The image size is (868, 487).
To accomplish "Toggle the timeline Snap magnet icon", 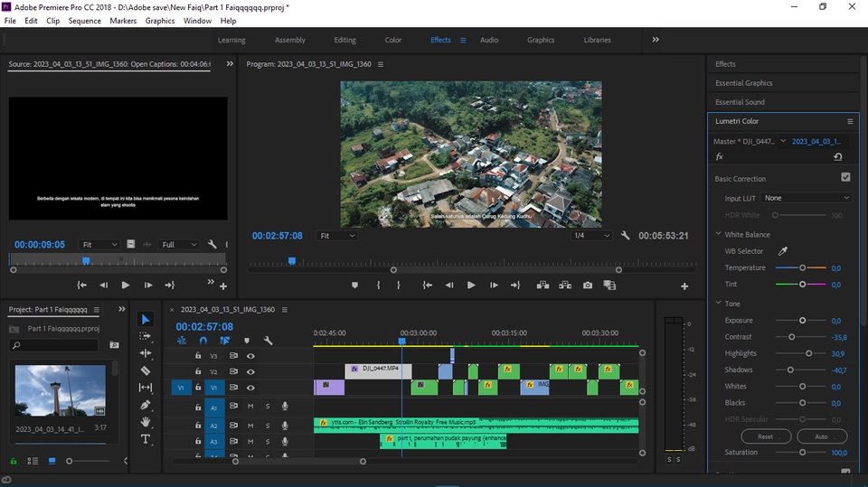I will point(203,341).
